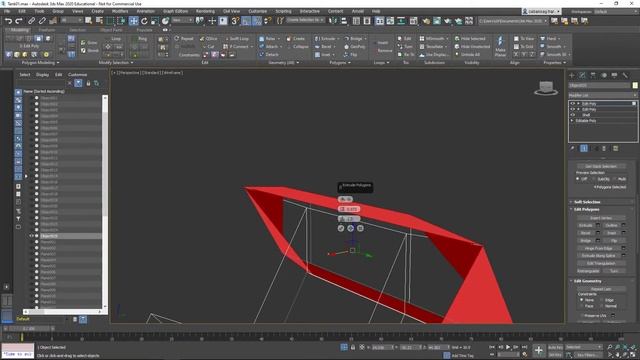640x360 pixels.
Task: Select the Select and Scale tool
Action: pos(154,21)
